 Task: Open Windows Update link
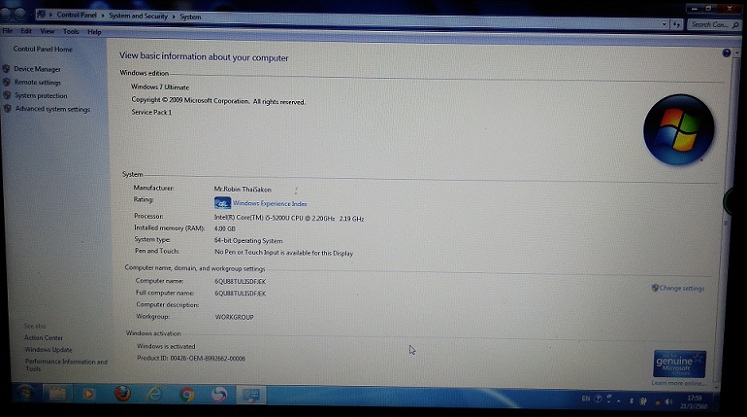click(x=49, y=350)
